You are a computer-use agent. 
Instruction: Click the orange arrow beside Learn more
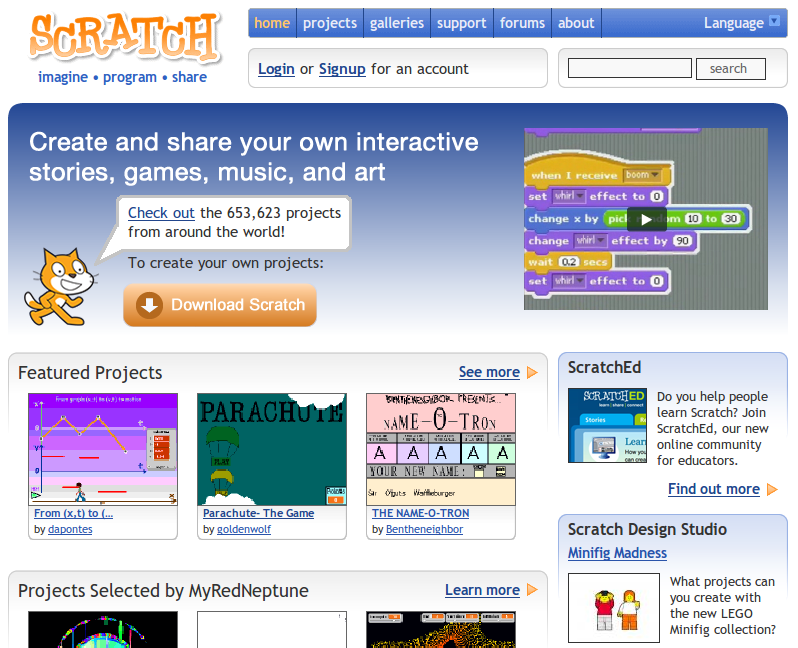(x=532, y=590)
